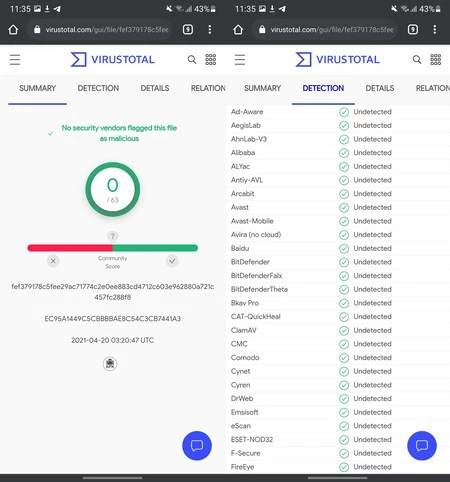Vote harmless with the check icon
Screen dimensions: 450x482
click(172, 261)
